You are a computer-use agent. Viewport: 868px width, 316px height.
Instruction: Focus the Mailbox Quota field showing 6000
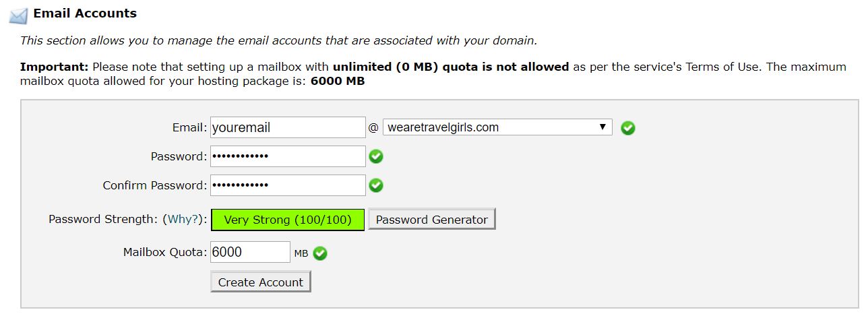tap(250, 252)
